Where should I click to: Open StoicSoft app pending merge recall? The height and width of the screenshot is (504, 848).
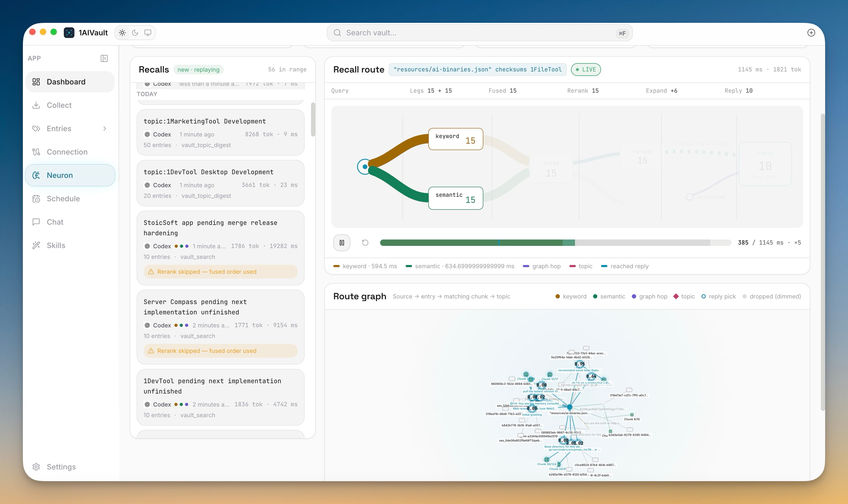click(220, 248)
